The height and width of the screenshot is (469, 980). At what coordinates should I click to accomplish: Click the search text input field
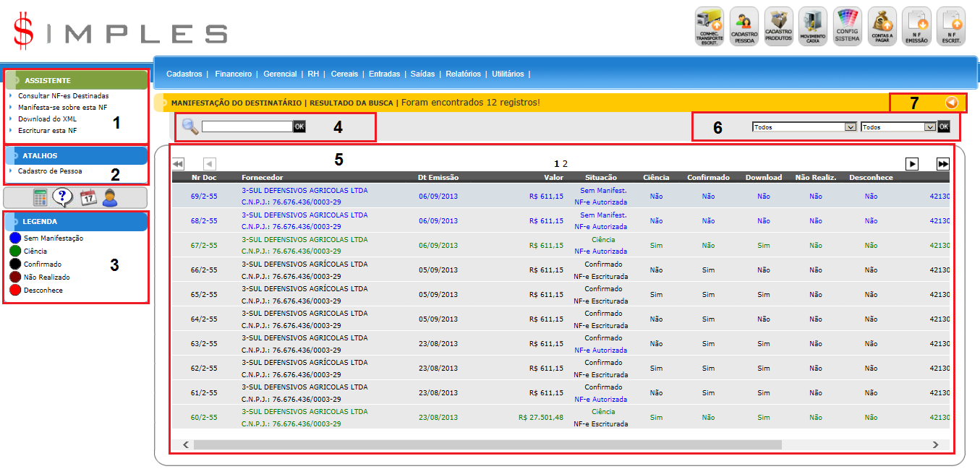(x=247, y=126)
